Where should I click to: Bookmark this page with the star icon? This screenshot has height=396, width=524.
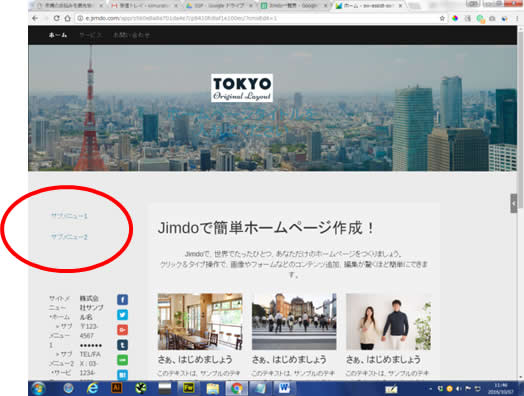(442, 18)
